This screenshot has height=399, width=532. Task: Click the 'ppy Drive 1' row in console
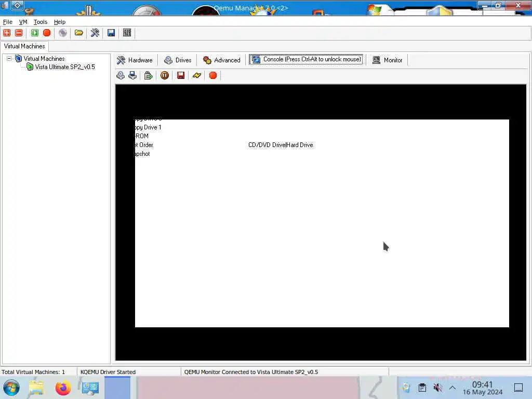pyautogui.click(x=148, y=127)
